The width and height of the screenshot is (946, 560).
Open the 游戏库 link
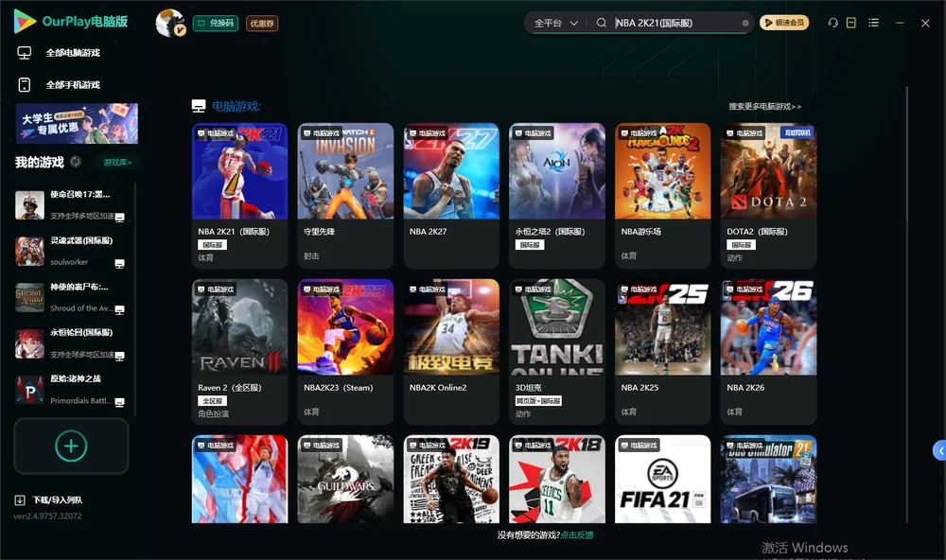117,162
